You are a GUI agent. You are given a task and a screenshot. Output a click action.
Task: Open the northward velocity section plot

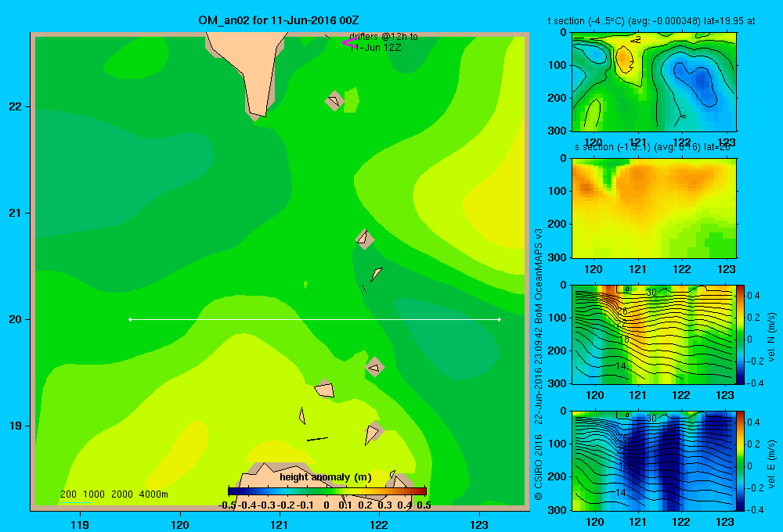[x=654, y=334]
